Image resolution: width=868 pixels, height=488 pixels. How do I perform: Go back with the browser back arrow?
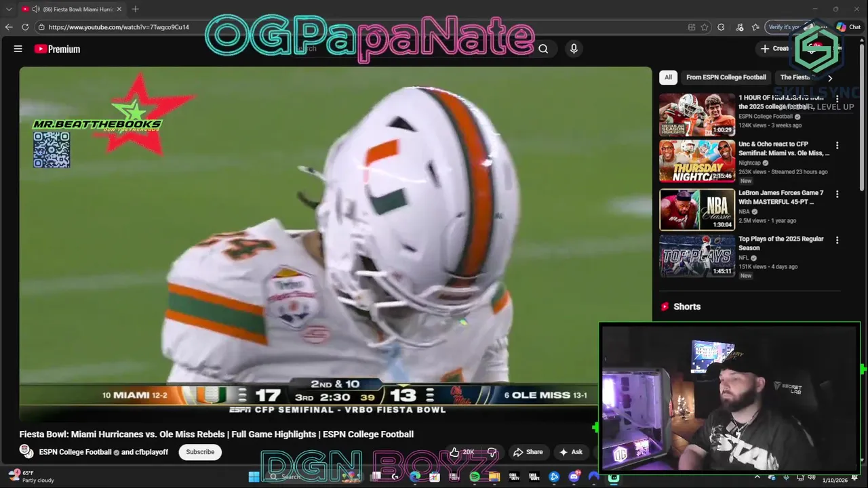tap(9, 27)
